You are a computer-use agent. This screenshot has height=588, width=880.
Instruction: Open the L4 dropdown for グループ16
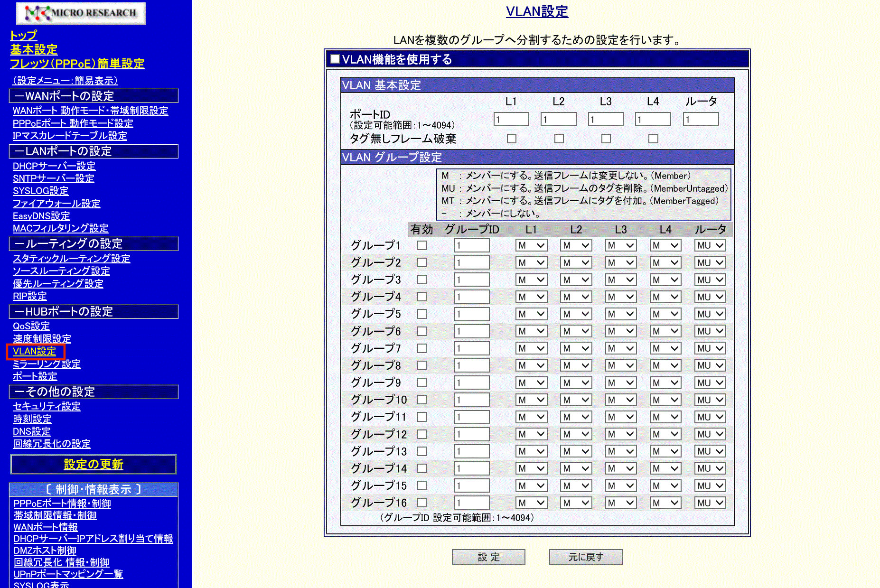665,503
